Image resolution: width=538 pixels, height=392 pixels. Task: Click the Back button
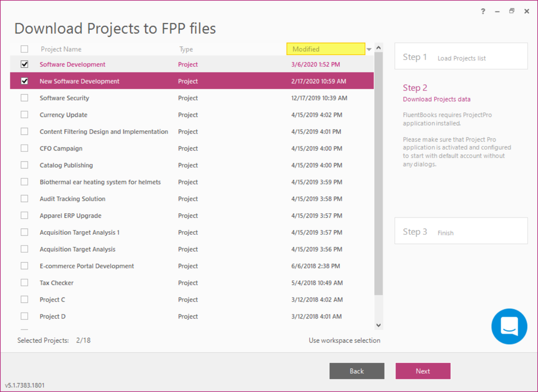pyautogui.click(x=357, y=371)
